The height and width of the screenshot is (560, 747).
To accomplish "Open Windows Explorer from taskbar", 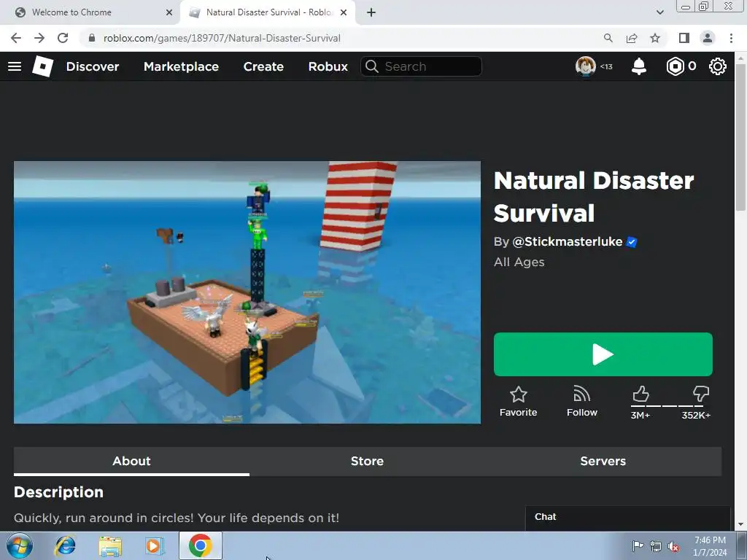I will pyautogui.click(x=110, y=546).
